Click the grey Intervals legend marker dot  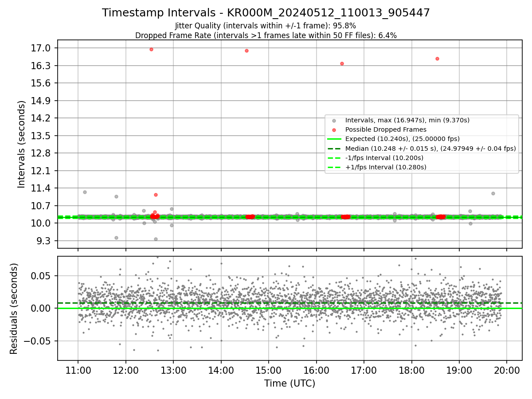pos(334,121)
